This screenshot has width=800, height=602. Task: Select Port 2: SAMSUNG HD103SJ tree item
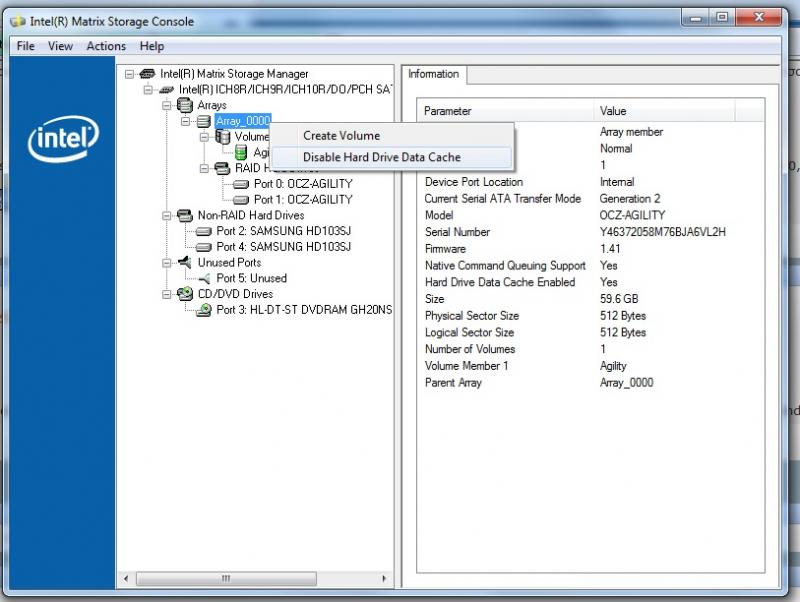284,231
